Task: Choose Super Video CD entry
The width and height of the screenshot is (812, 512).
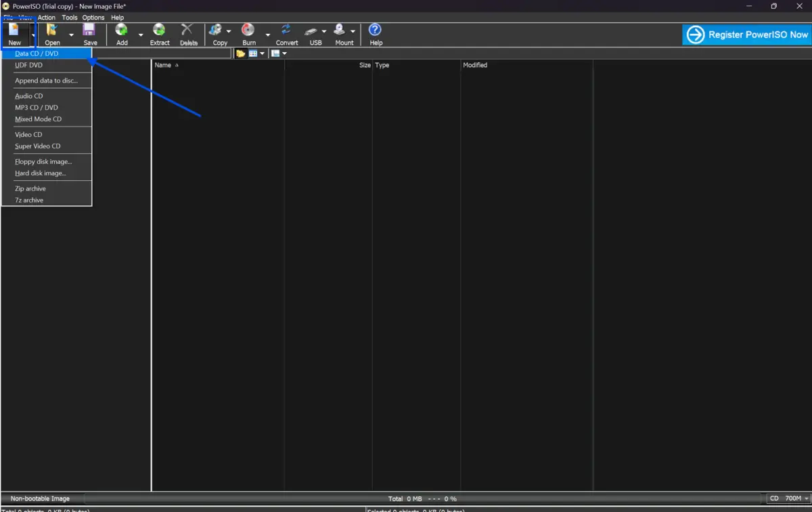Action: click(47, 146)
